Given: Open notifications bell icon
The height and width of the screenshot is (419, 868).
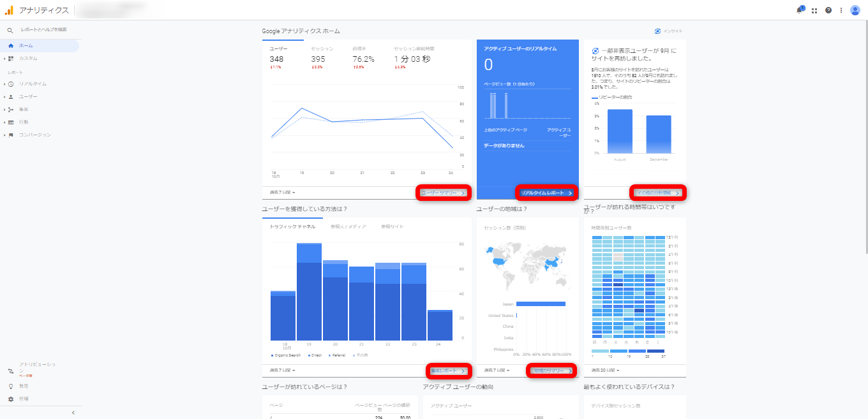Looking at the screenshot, I should (799, 10).
